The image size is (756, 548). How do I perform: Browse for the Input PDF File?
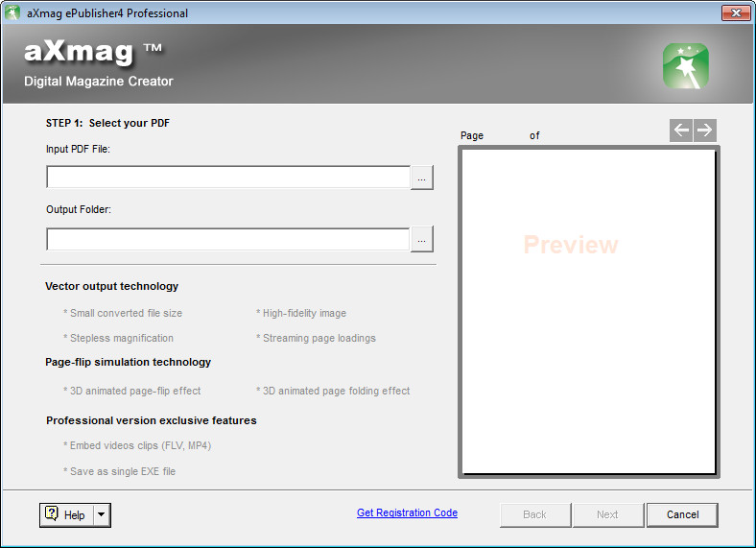click(422, 178)
